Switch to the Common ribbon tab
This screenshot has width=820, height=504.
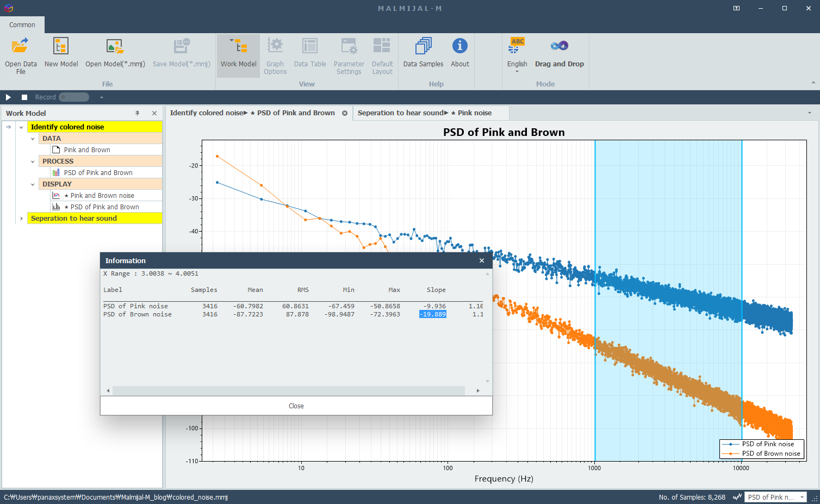(x=22, y=24)
